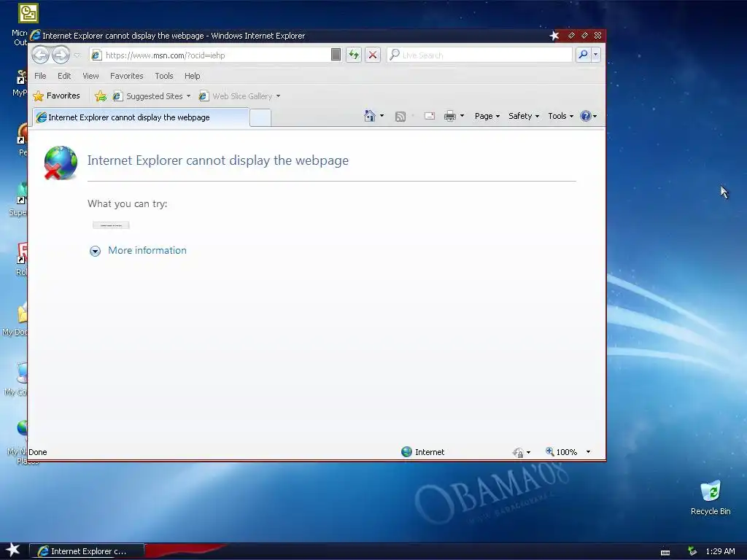Stop loading with the red X icon

[x=373, y=55]
